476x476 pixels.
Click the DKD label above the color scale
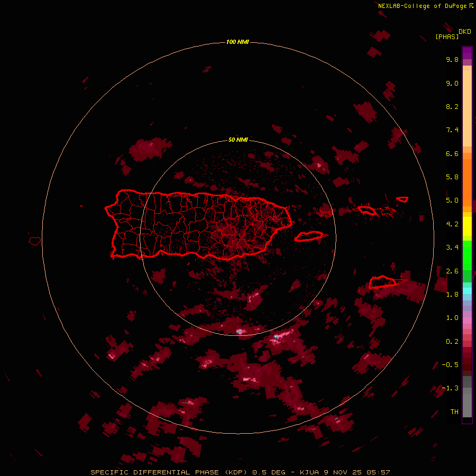pyautogui.click(x=465, y=32)
